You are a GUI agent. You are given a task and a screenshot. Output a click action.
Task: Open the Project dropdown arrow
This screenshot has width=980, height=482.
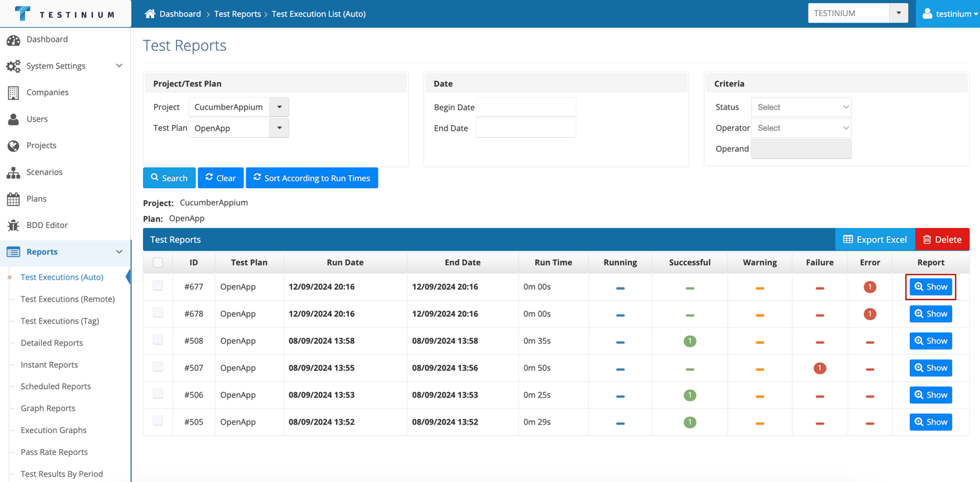pos(279,107)
